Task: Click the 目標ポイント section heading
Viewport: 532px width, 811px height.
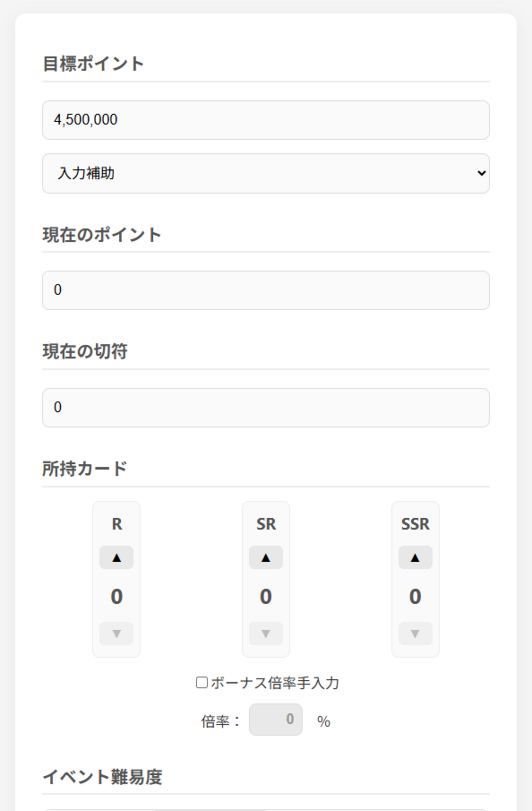Action: point(93,64)
